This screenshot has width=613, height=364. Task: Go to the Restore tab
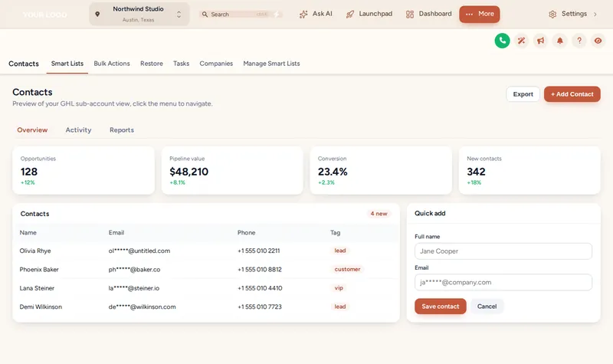pos(152,64)
